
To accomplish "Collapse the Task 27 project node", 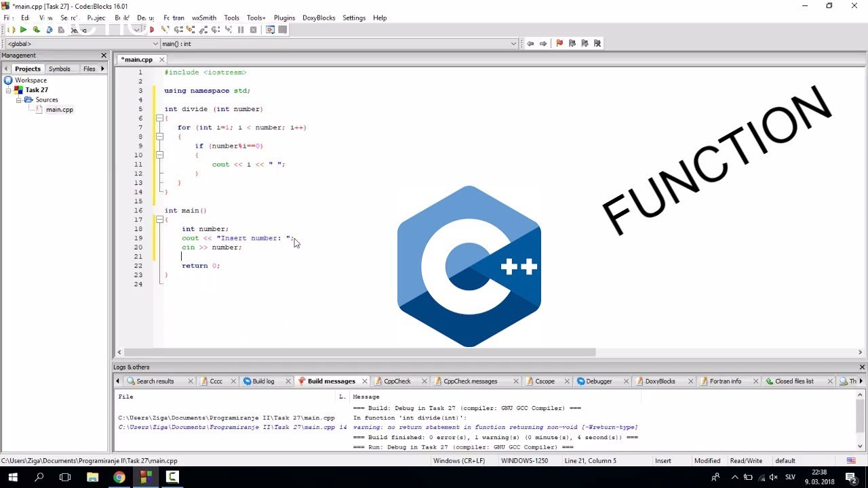I will coord(9,90).
